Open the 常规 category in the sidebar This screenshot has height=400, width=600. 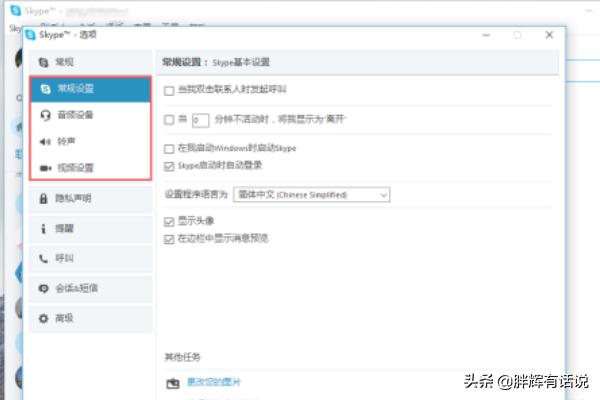coord(91,62)
